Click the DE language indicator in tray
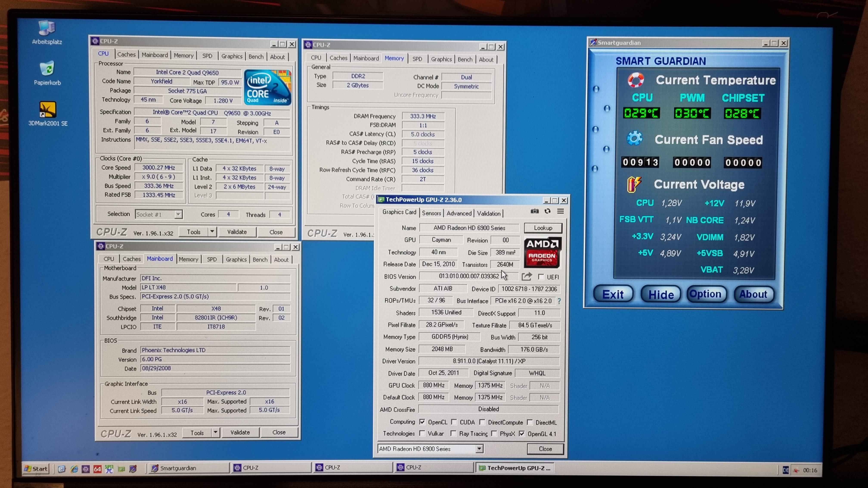Image resolution: width=868 pixels, height=488 pixels. [786, 470]
